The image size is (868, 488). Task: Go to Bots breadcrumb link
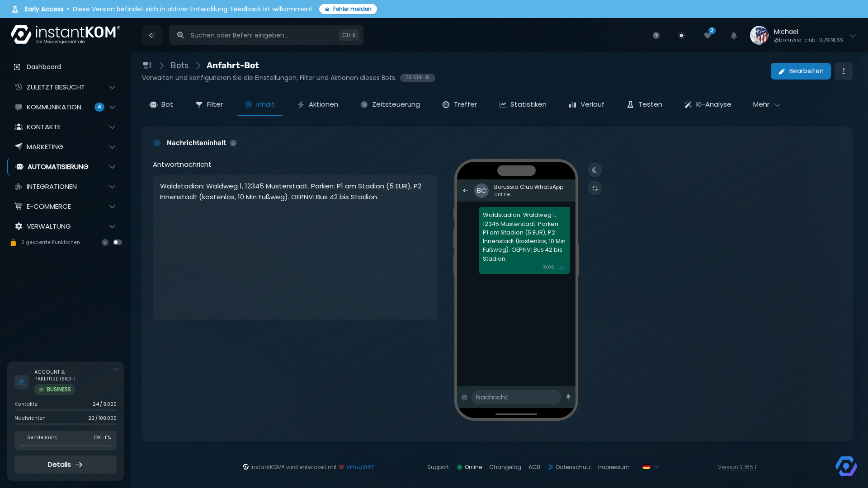(179, 66)
